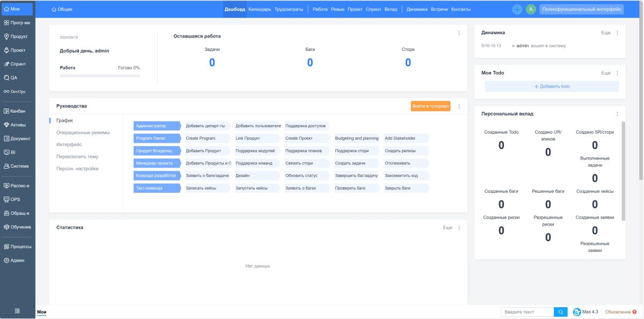
Task: Switch to the Календарь tab
Action: click(260, 9)
